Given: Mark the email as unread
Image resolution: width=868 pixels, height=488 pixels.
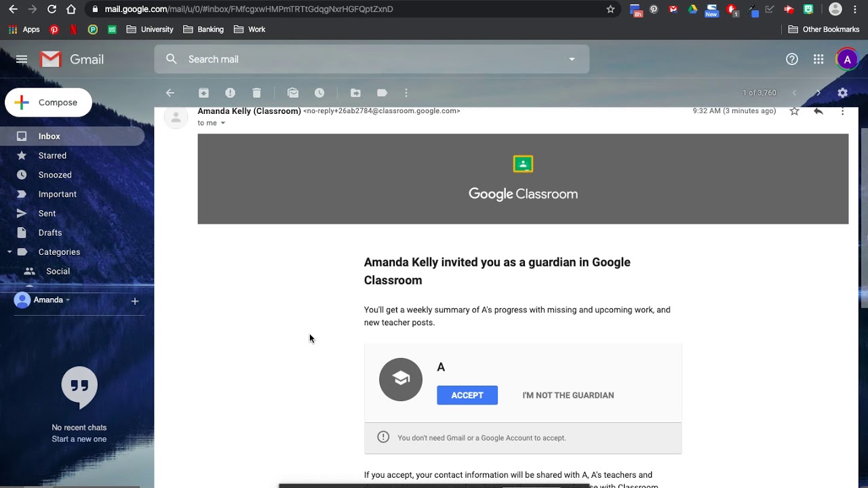Looking at the screenshot, I should (x=293, y=93).
